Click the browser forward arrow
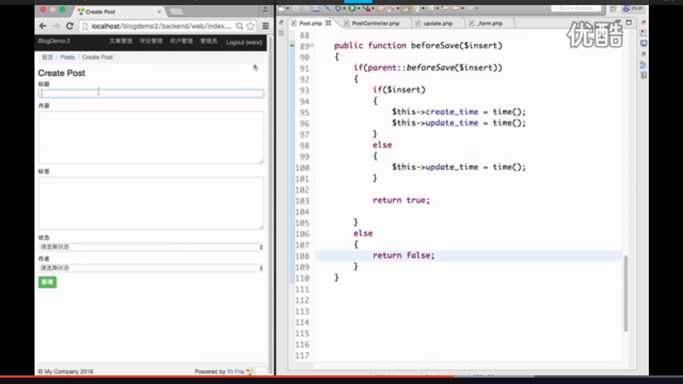This screenshot has width=683, height=384. pyautogui.click(x=56, y=26)
